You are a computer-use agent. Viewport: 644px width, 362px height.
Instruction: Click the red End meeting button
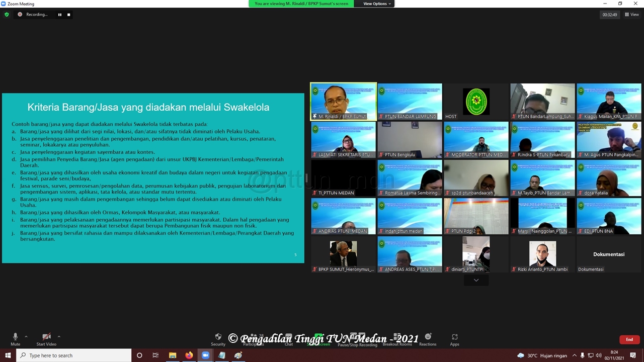point(629,339)
